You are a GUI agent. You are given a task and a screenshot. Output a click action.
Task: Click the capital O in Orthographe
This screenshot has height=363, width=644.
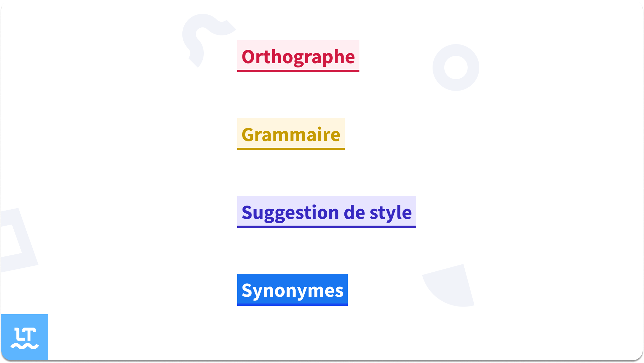tap(249, 56)
